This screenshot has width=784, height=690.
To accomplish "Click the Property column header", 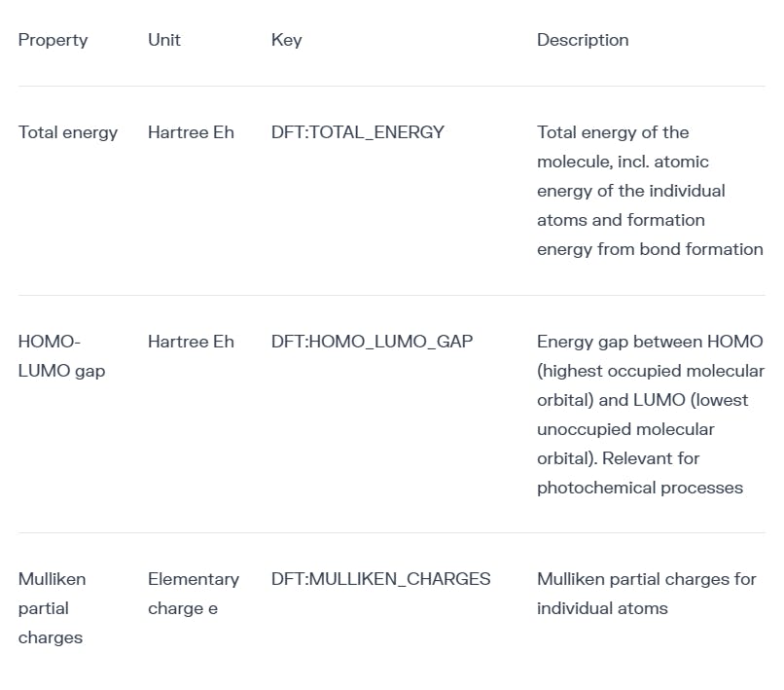I will [53, 40].
